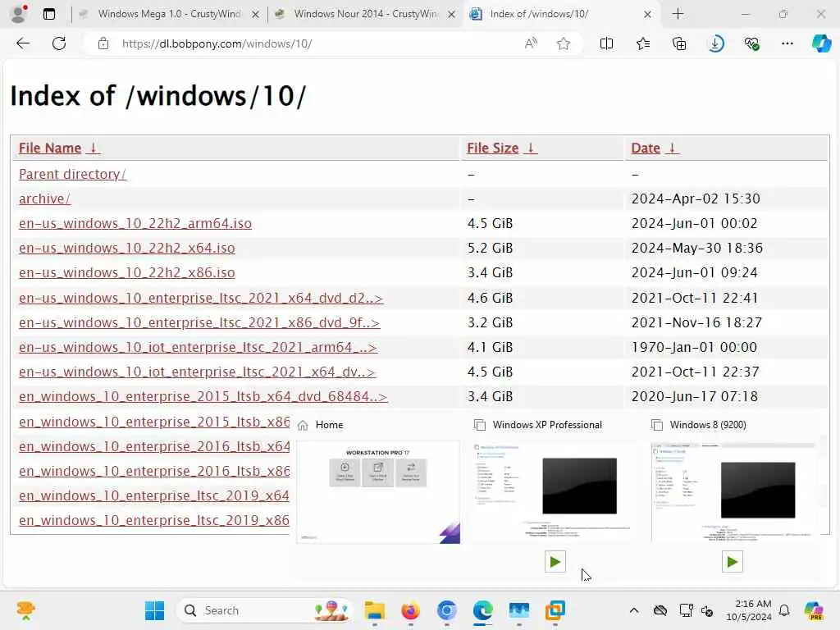
Task: Open the Favorites list icon
Action: pyautogui.click(x=643, y=43)
